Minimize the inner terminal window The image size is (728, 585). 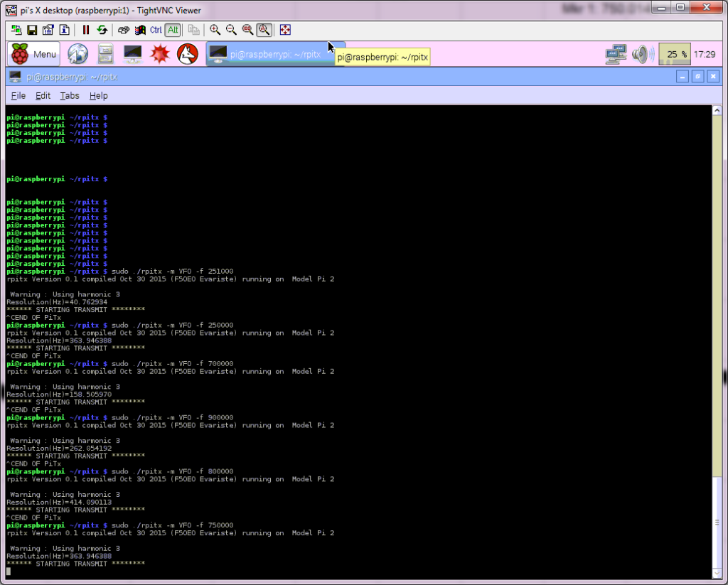682,77
